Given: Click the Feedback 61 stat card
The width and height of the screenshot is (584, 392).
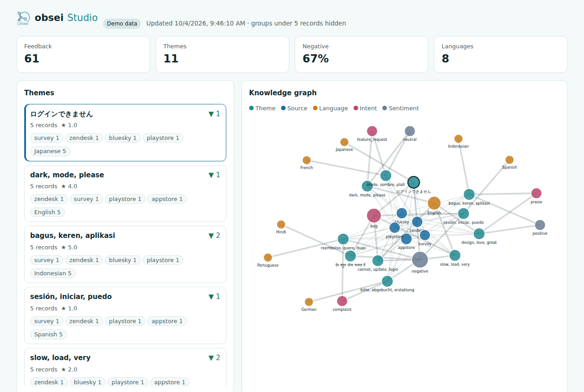Looking at the screenshot, I should (x=83, y=54).
